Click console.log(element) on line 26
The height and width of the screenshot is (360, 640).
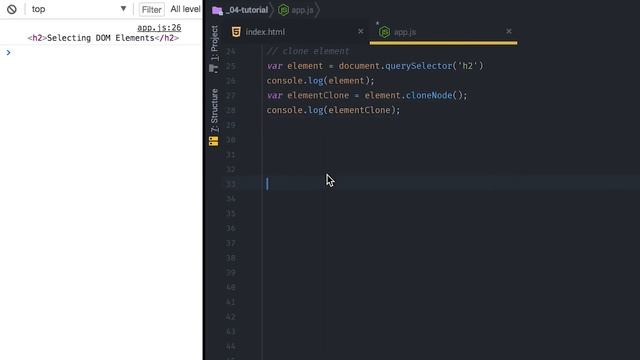pos(320,80)
